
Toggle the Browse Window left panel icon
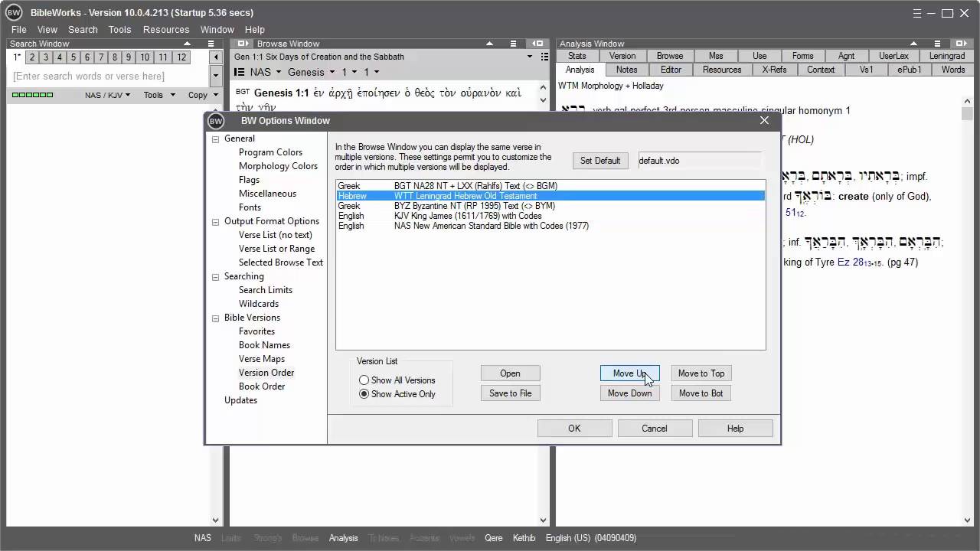(x=243, y=44)
